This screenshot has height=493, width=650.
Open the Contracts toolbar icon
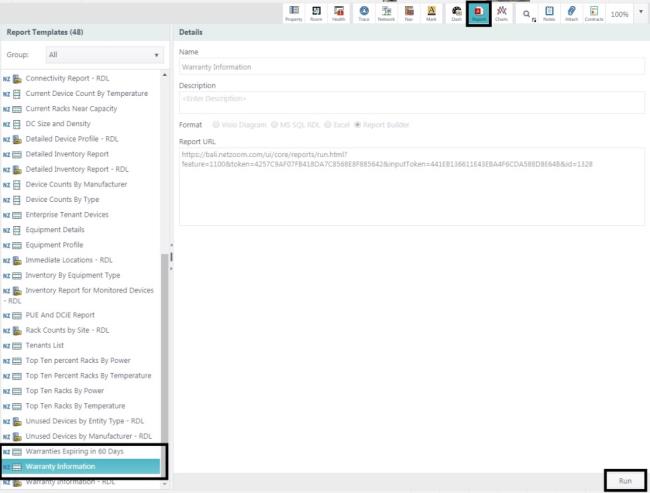point(593,12)
